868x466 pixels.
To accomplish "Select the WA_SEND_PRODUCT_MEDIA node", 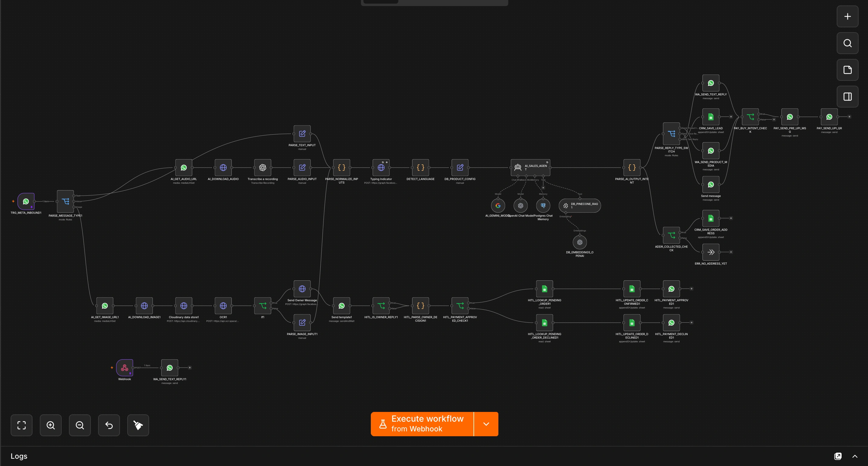I will click(711, 151).
